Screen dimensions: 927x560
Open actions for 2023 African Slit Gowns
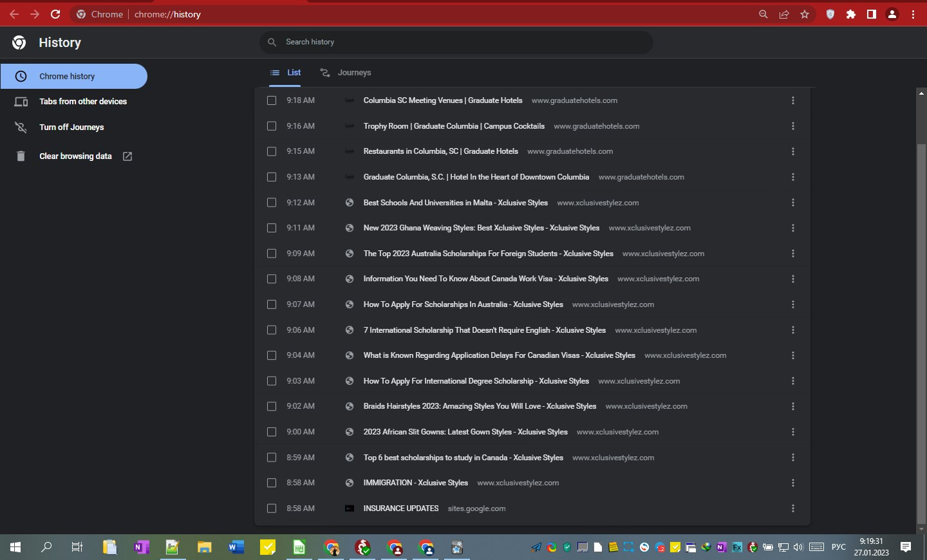click(793, 432)
